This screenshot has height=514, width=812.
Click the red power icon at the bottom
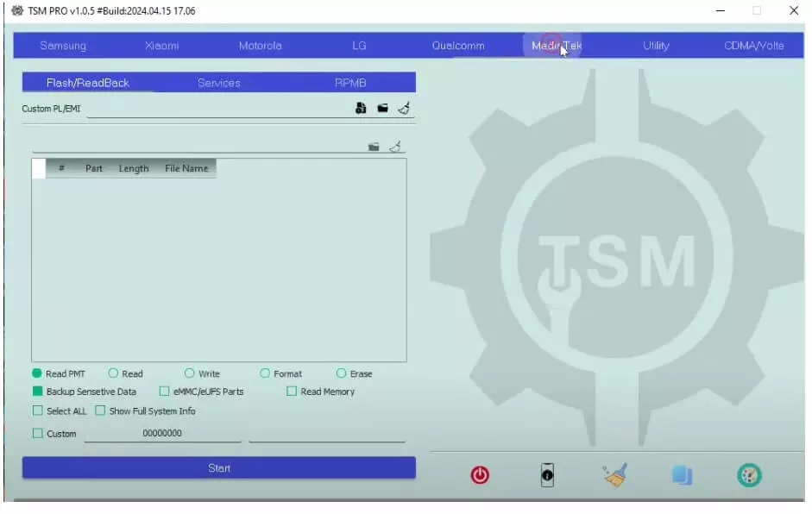click(480, 474)
